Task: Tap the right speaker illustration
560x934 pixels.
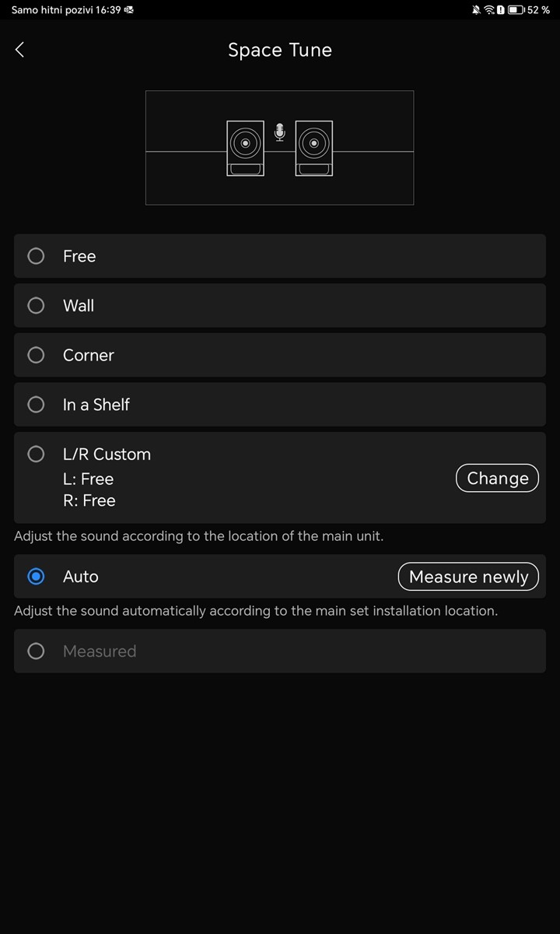Action: tap(314, 148)
